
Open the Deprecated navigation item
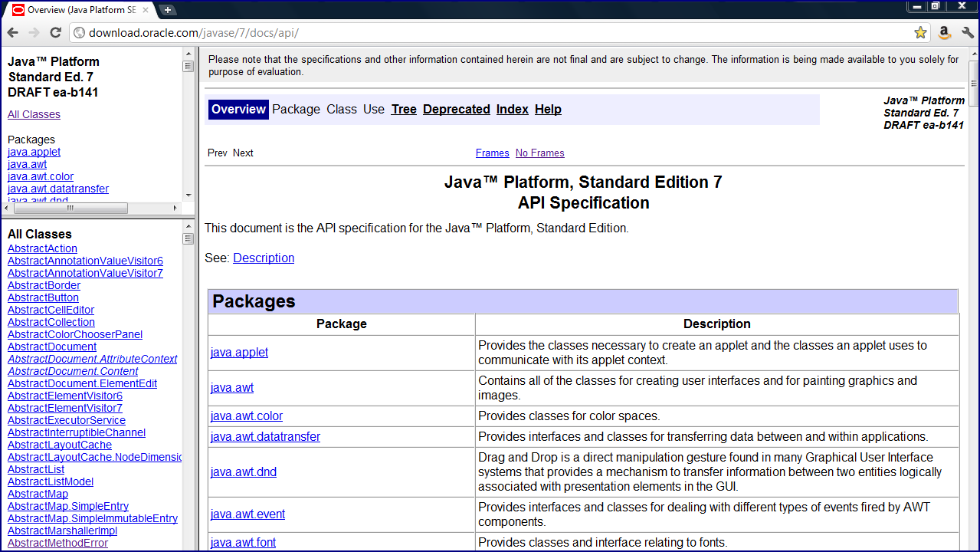tap(457, 110)
